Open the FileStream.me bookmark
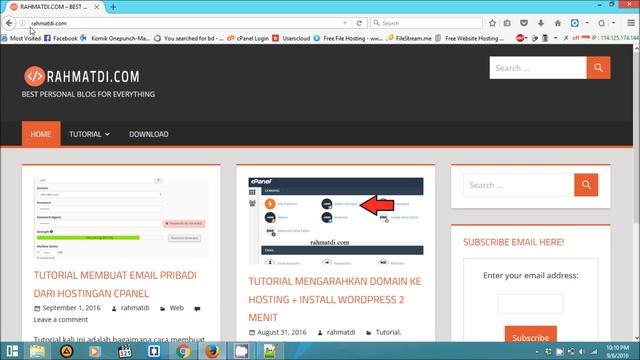The width and height of the screenshot is (640, 360). 409,38
